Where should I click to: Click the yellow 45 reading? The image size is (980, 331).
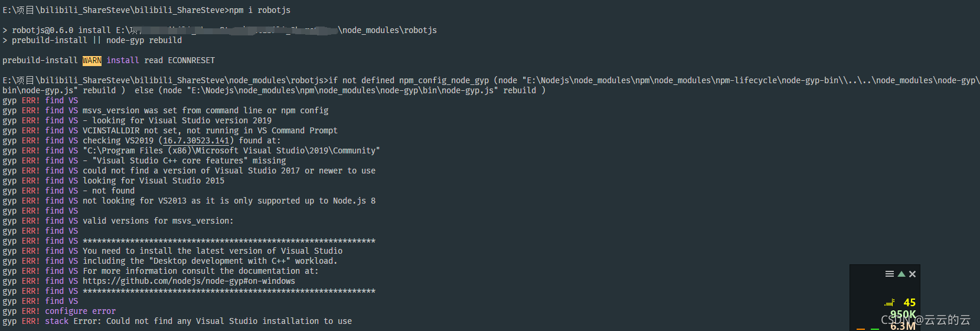pos(910,303)
